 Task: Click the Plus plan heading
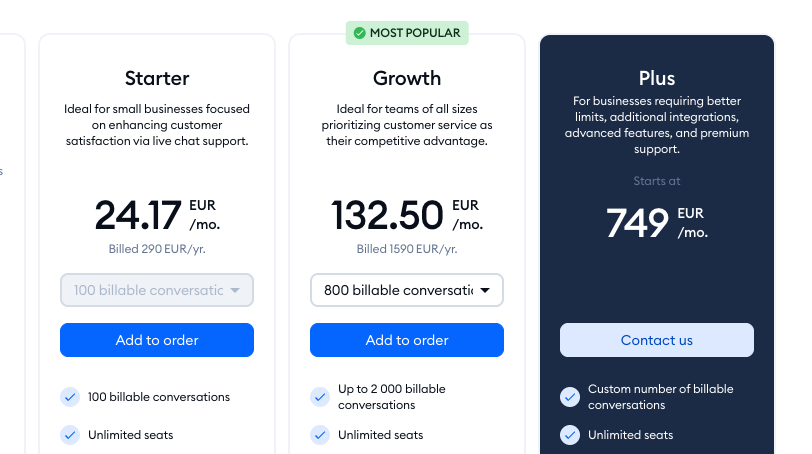(x=657, y=78)
